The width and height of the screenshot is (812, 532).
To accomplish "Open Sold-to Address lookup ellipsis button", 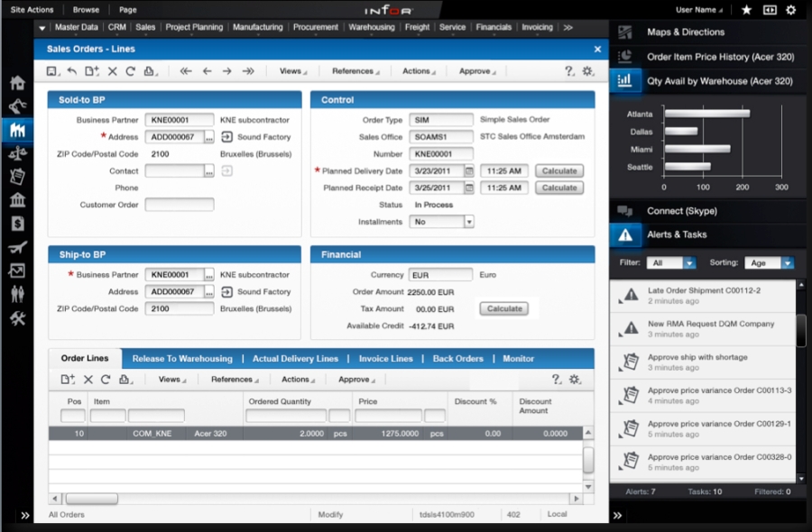I will [x=208, y=137].
